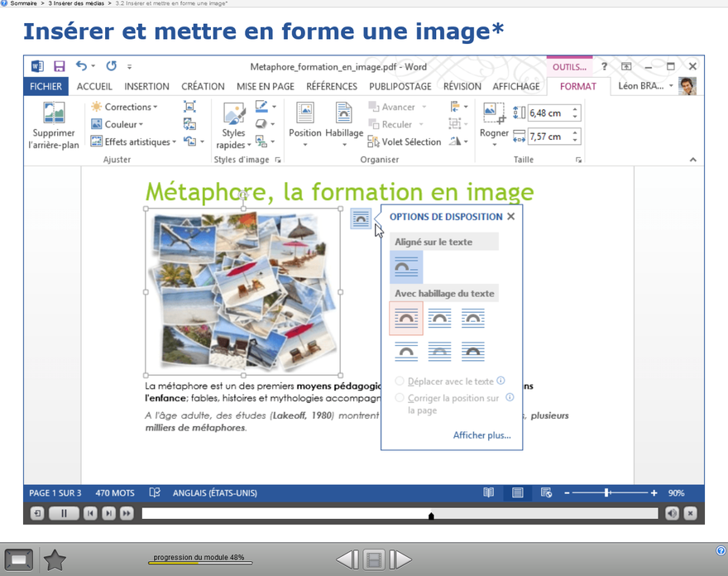The image size is (728, 576).
Task: Click Supprimer l'arrière-plan icon
Action: pos(54,114)
